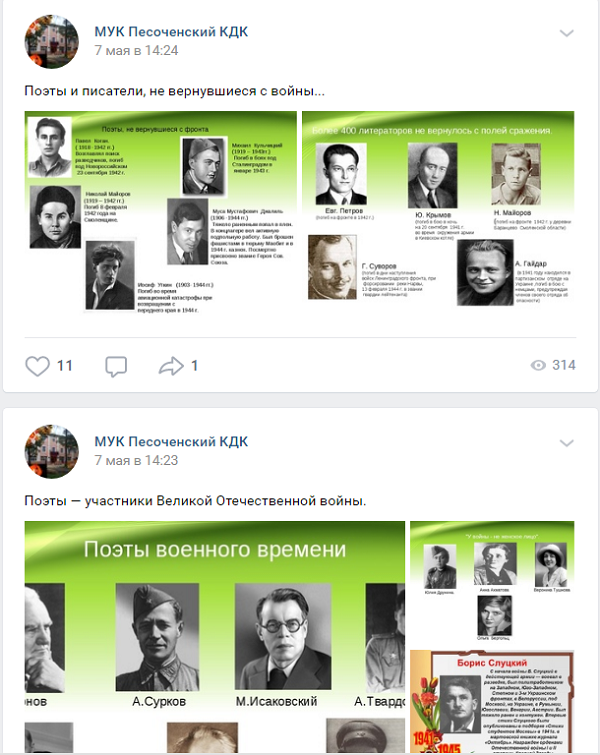Open comments on the first post

pyautogui.click(x=116, y=366)
